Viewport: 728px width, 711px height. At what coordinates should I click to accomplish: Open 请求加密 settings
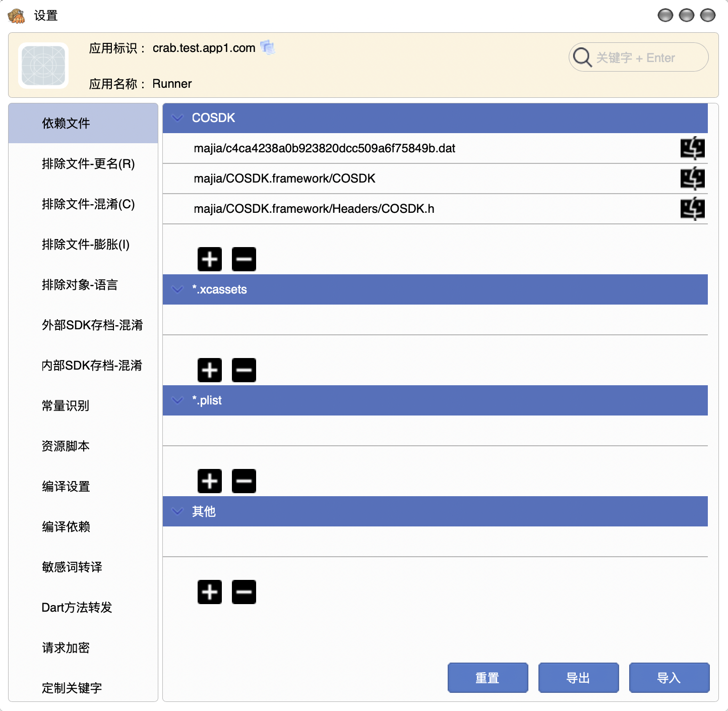[83, 647]
